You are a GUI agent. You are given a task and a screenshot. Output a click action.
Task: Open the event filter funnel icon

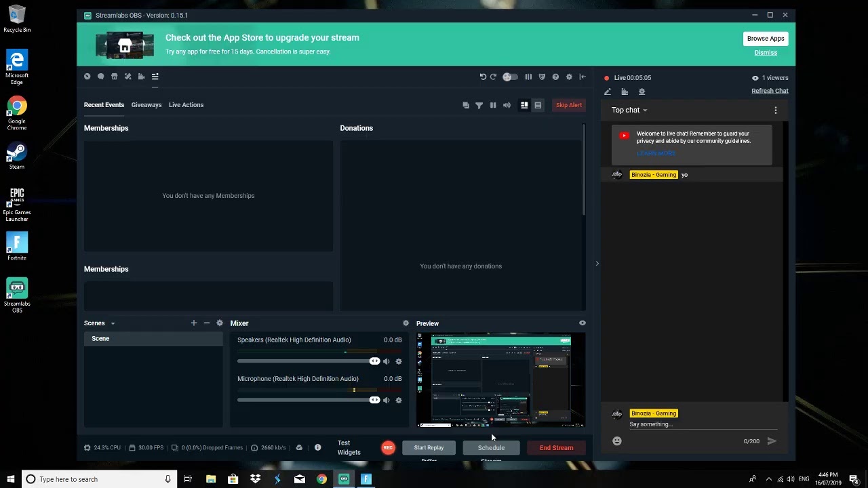pos(479,105)
